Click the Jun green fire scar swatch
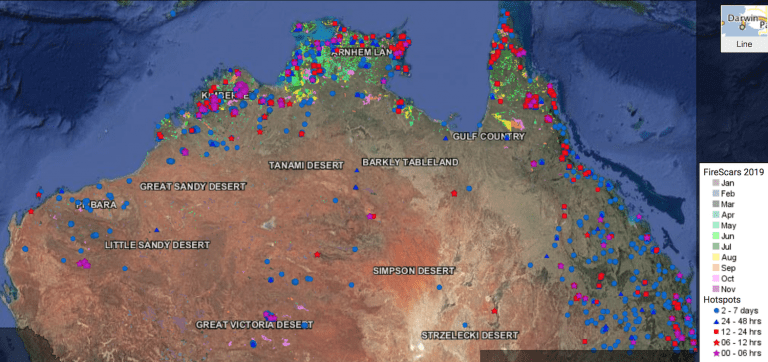The width and height of the screenshot is (768, 362). (x=716, y=236)
